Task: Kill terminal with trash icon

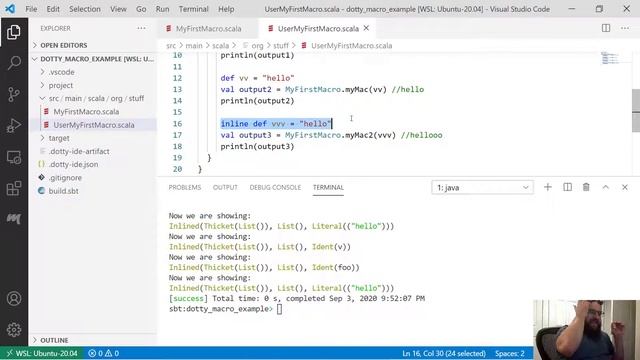Action: pos(586,187)
